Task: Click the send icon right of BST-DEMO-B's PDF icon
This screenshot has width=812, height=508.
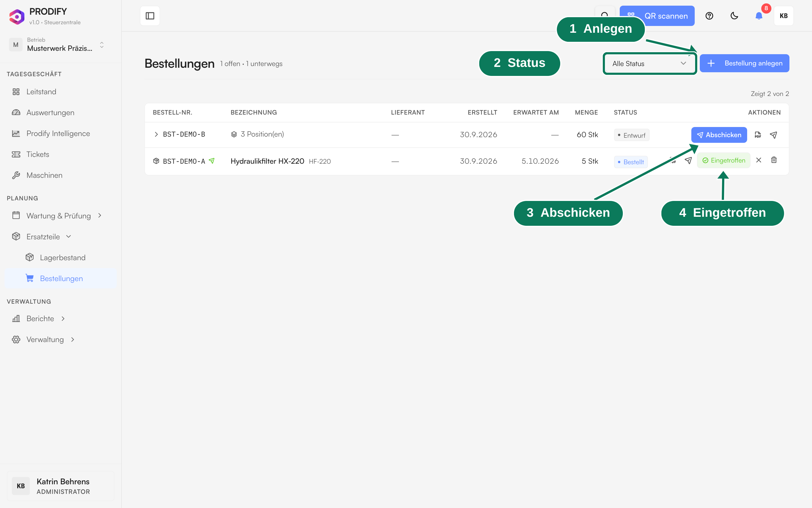Action: [x=773, y=135]
